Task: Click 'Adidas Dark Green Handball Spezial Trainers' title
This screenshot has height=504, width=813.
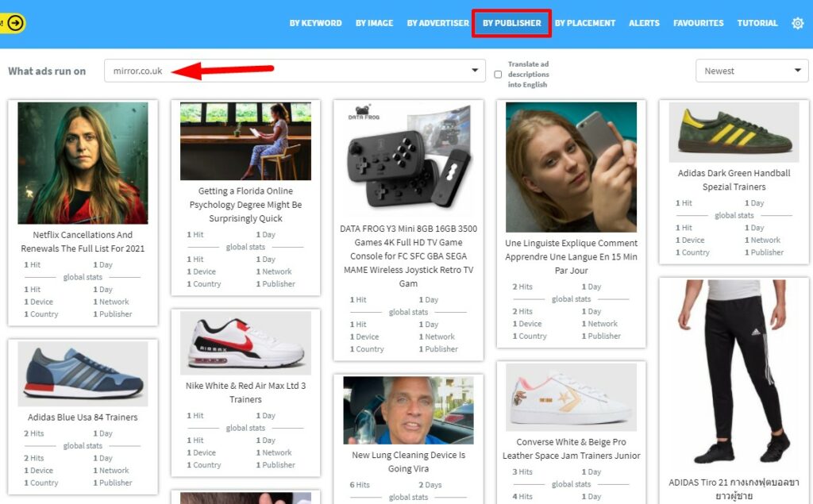Action: pos(734,180)
